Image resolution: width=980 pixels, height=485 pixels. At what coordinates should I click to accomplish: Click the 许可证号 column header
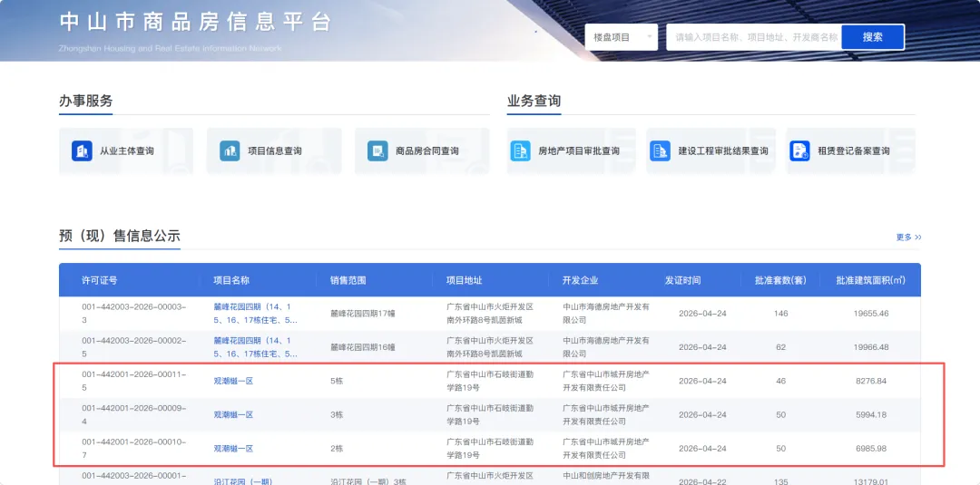[x=100, y=280]
